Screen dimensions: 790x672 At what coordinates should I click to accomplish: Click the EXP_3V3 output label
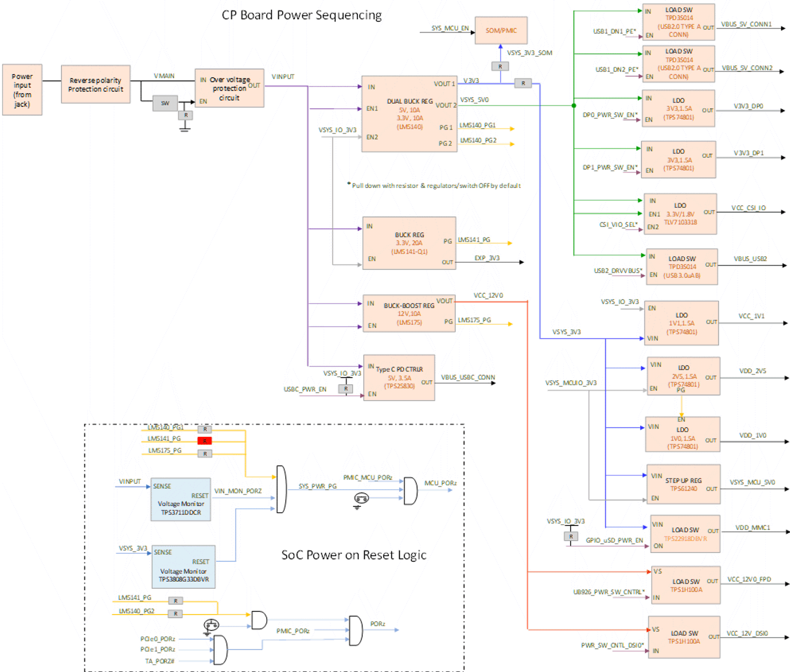[x=487, y=258]
